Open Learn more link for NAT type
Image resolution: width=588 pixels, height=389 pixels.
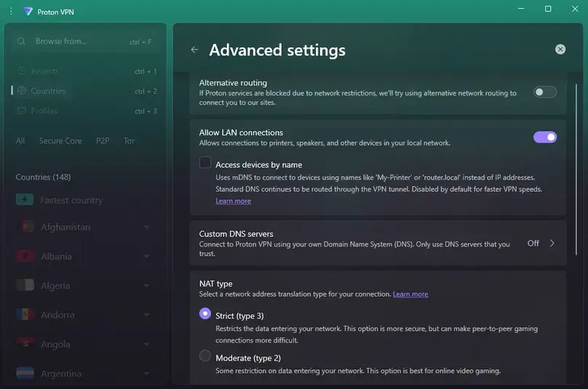click(410, 294)
